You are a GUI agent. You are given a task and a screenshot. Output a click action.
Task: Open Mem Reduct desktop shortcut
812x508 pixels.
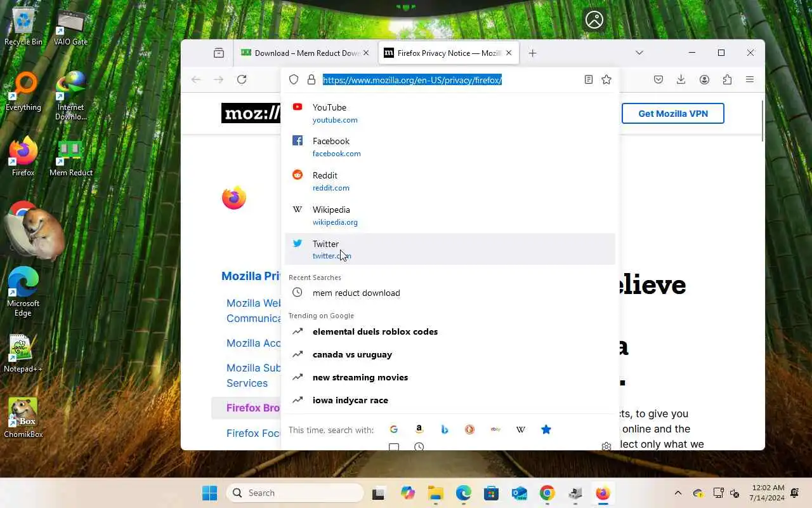click(x=70, y=157)
